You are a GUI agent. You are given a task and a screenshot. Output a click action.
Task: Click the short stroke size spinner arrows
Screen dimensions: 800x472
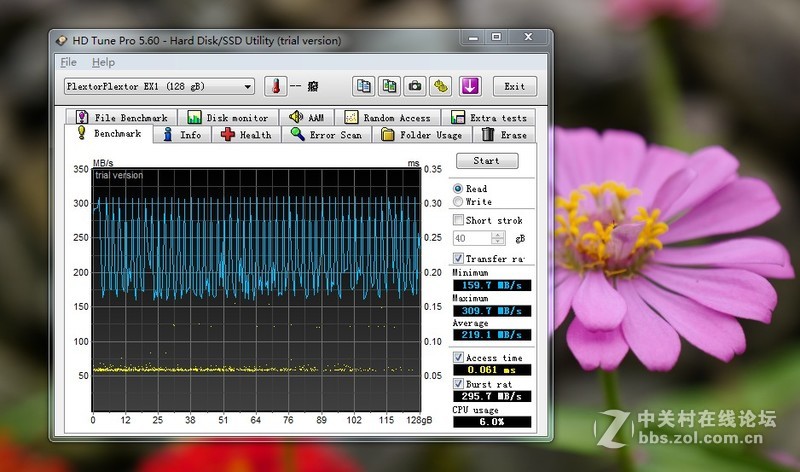498,238
